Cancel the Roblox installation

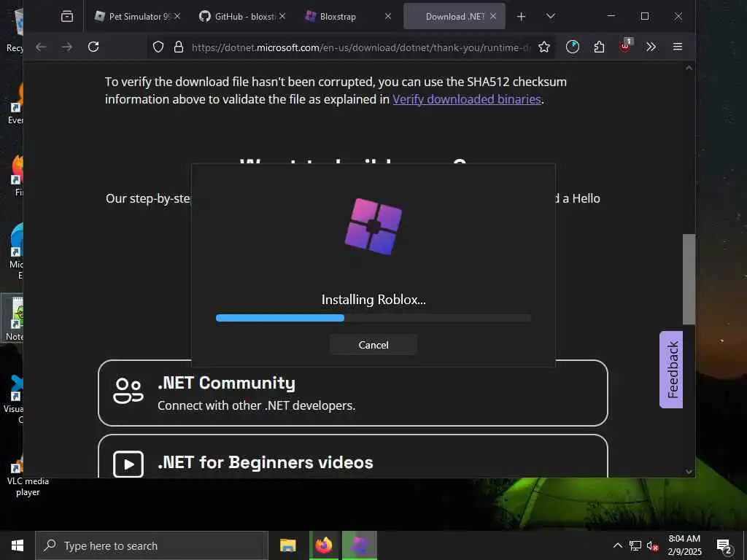[373, 345]
